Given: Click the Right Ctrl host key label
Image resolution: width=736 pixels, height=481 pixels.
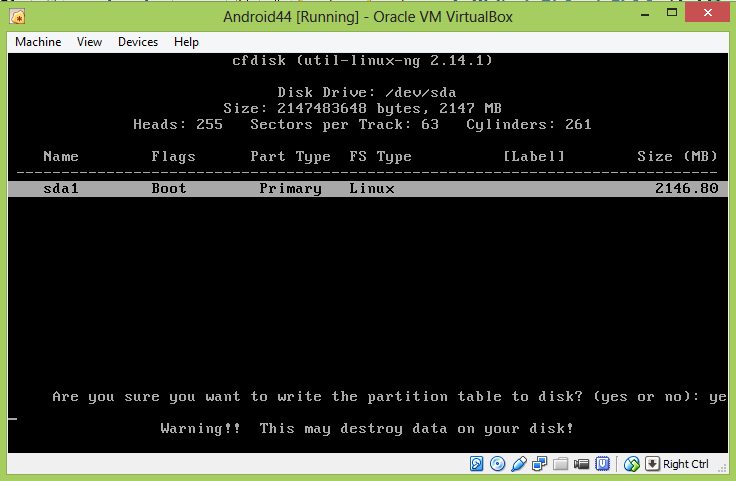Looking at the screenshot, I should [685, 464].
